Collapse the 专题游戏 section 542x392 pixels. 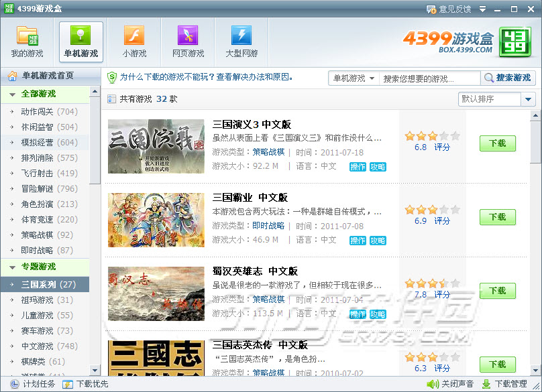click(13, 267)
